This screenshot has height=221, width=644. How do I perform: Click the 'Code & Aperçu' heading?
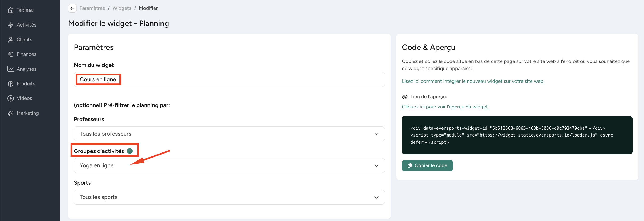pyautogui.click(x=428, y=47)
